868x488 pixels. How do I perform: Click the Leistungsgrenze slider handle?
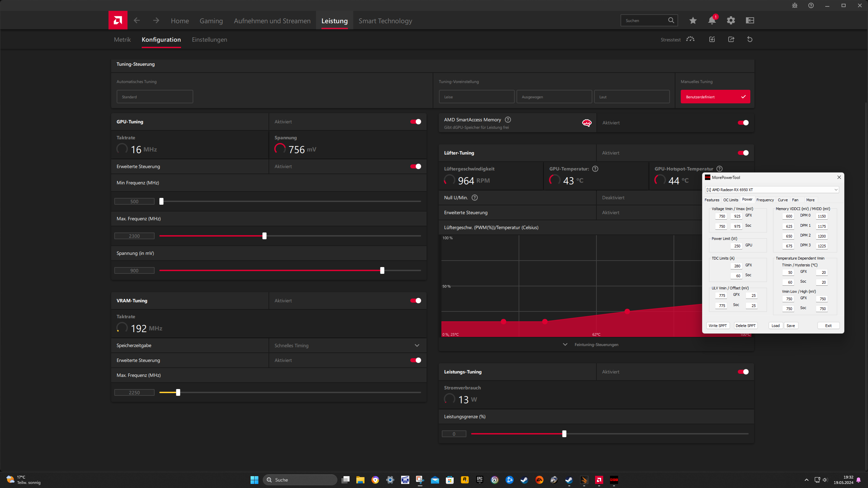coord(564,434)
